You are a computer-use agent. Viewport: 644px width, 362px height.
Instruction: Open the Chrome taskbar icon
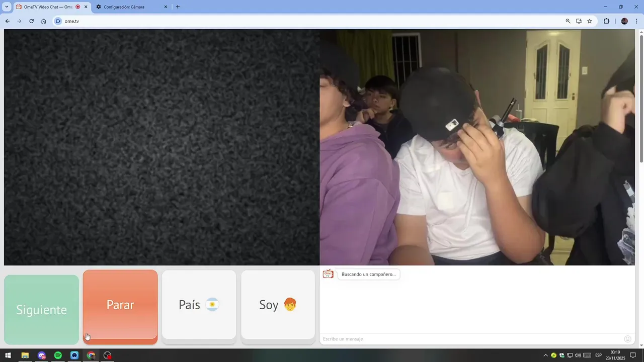(91, 355)
